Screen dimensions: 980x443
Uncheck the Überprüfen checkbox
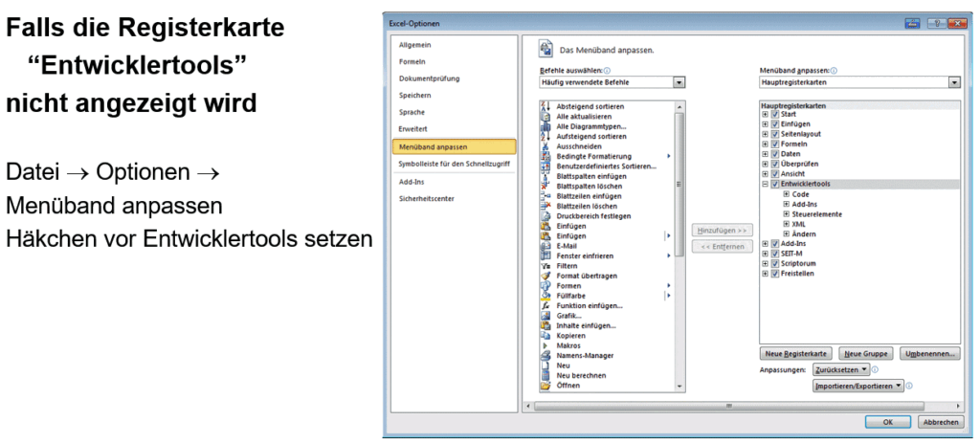tap(775, 165)
